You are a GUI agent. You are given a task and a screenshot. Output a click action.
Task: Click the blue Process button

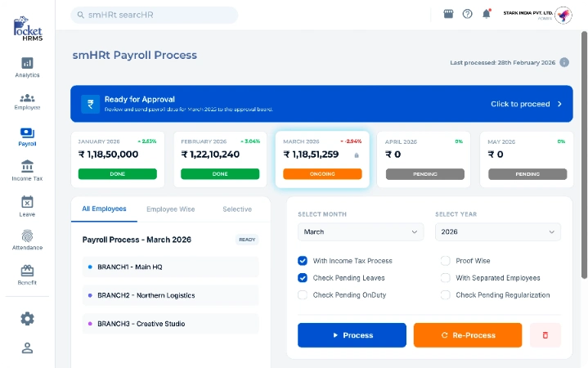(x=352, y=335)
